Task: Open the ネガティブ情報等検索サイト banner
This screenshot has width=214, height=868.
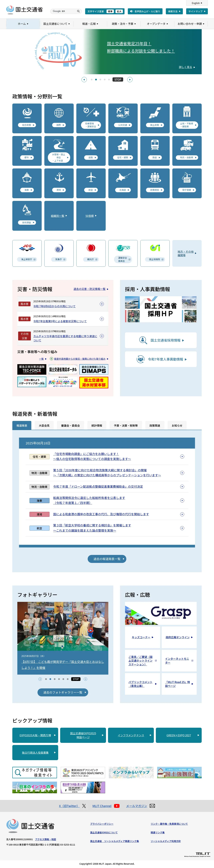Action: point(35,772)
